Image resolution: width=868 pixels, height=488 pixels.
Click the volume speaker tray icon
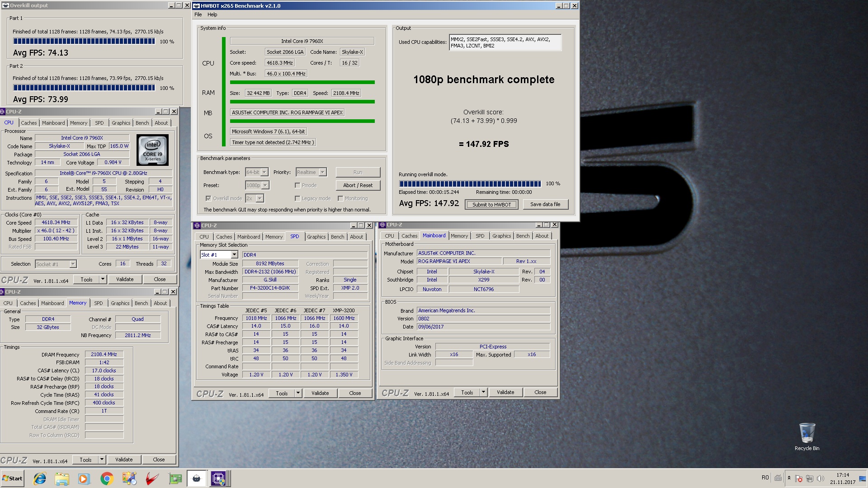point(821,479)
